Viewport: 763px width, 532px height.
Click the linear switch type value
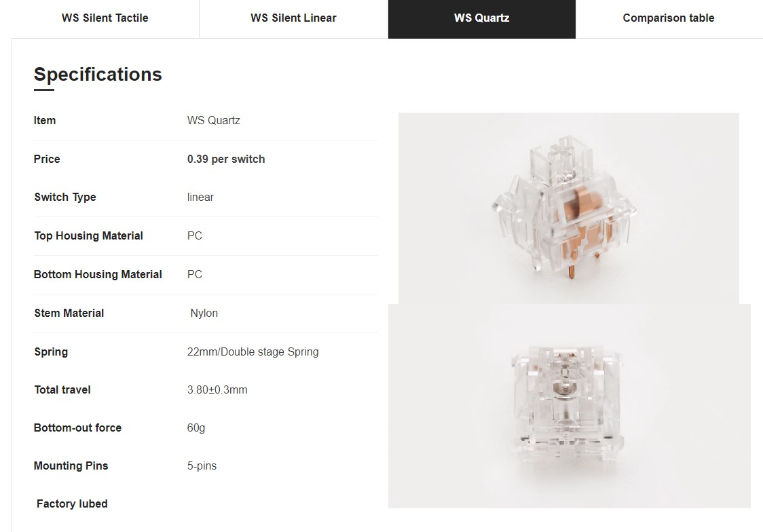coord(200,197)
